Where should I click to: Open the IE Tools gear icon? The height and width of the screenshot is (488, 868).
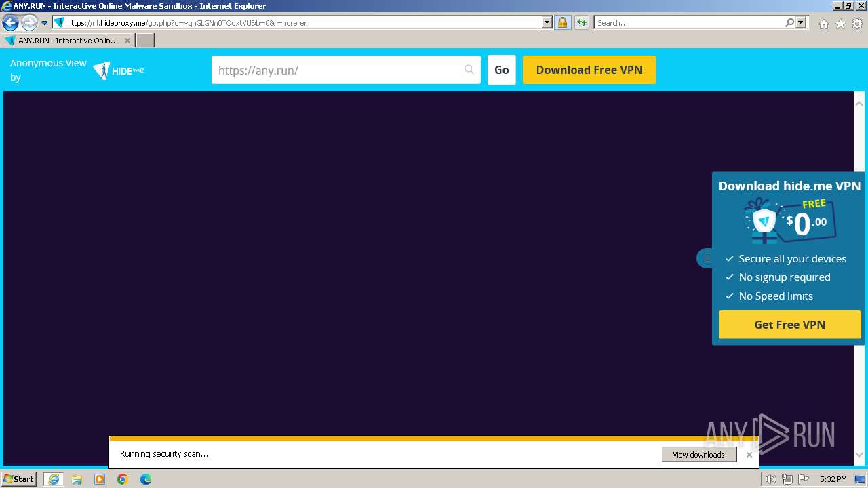[857, 24]
